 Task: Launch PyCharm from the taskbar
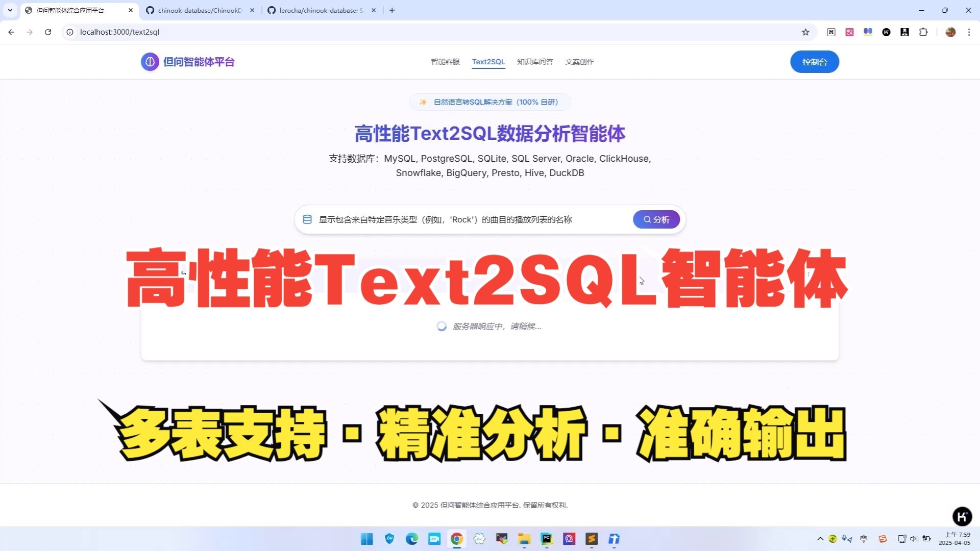point(546,539)
